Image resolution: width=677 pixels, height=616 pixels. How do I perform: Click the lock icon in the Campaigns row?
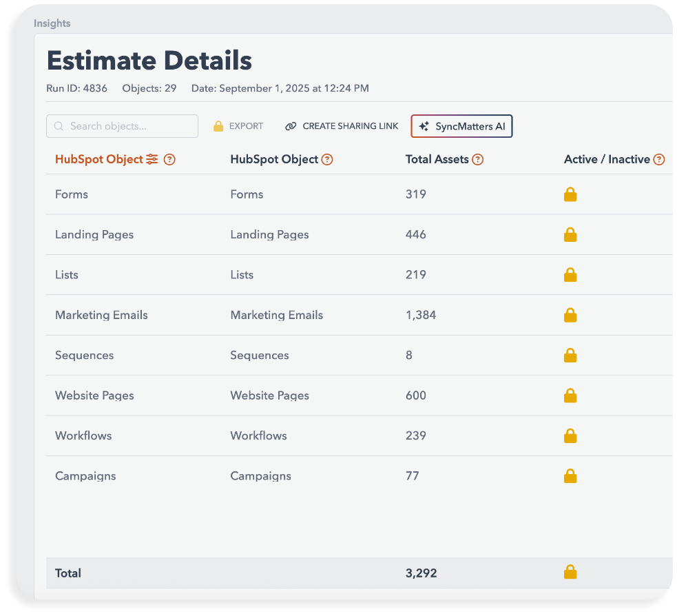(x=570, y=476)
